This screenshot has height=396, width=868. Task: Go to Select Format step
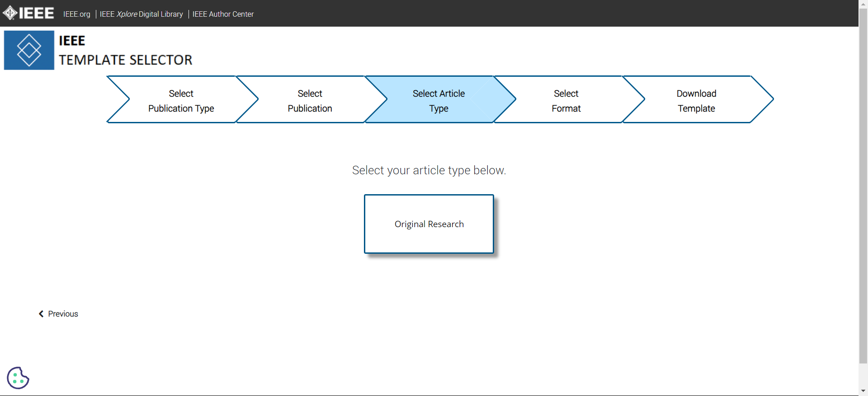tap(566, 101)
